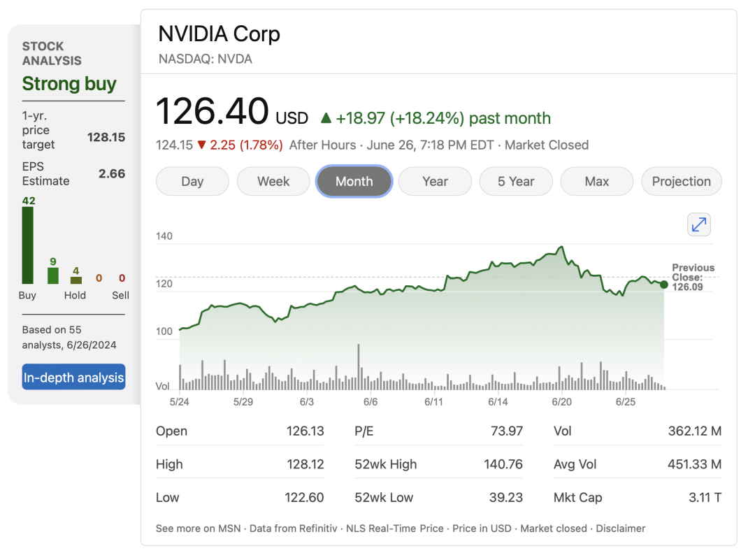Show the Year price chart
The height and width of the screenshot is (560, 755).
(435, 181)
